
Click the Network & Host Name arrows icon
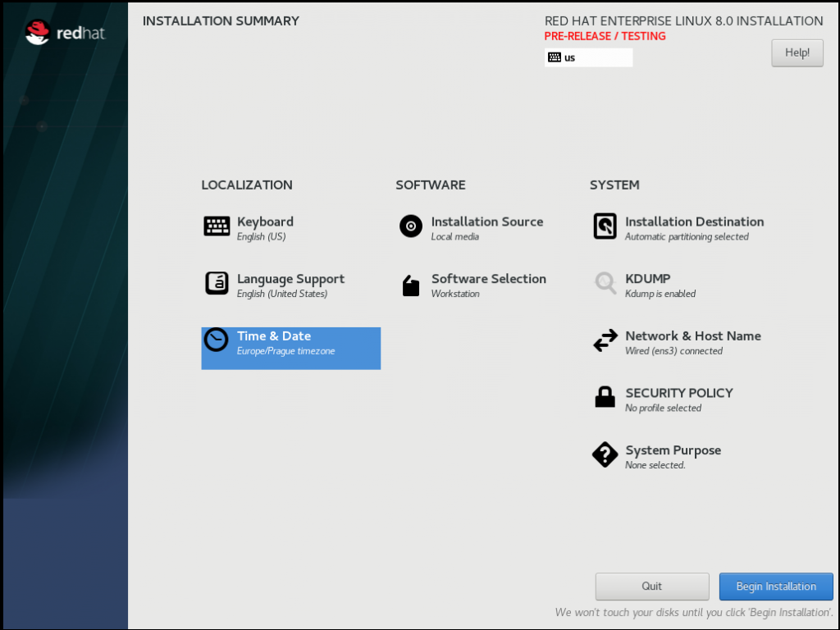pyautogui.click(x=605, y=340)
